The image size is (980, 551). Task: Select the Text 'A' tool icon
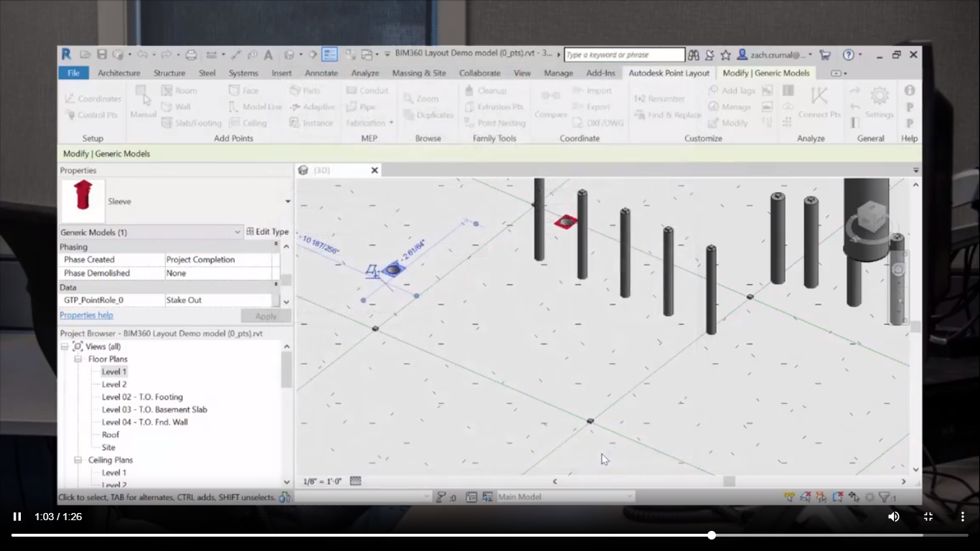click(x=268, y=55)
